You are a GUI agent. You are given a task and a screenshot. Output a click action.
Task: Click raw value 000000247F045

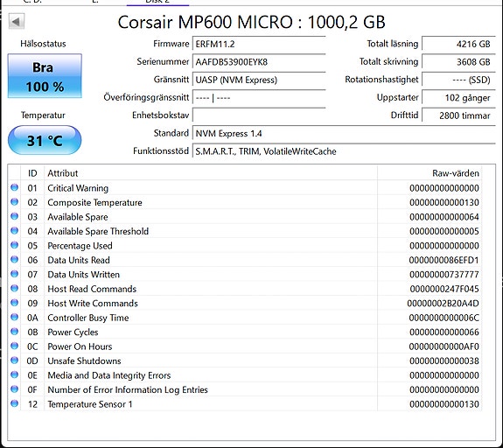[444, 289]
